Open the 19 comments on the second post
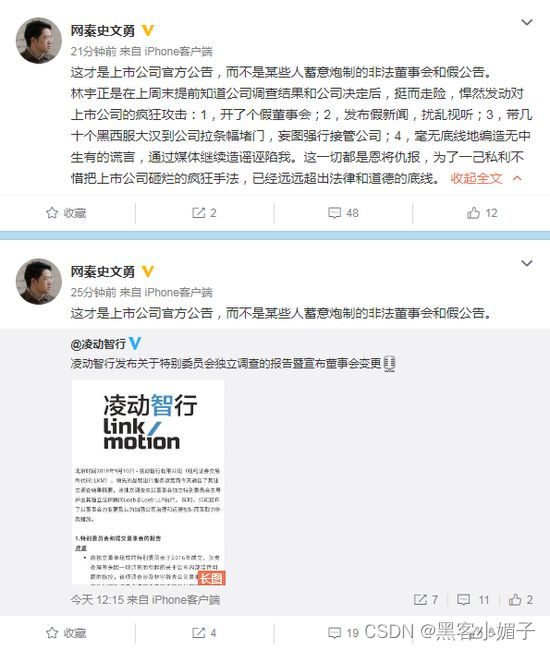 point(343,633)
